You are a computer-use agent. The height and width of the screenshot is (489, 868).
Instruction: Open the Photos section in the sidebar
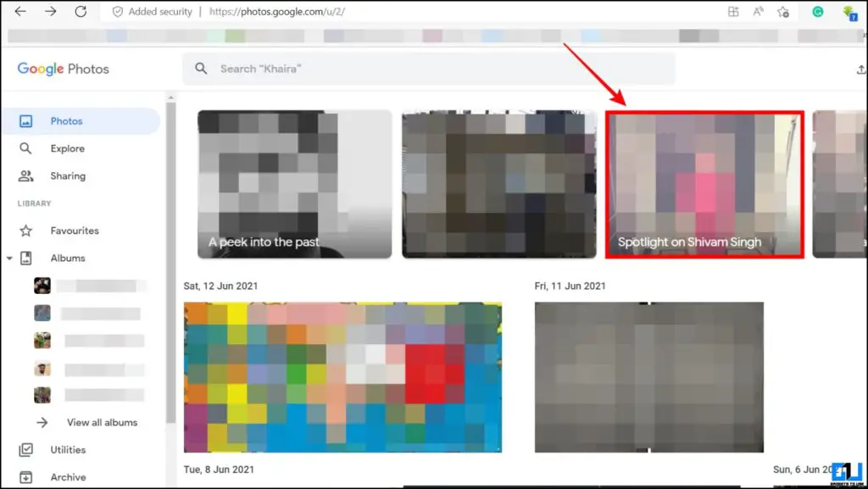point(81,121)
